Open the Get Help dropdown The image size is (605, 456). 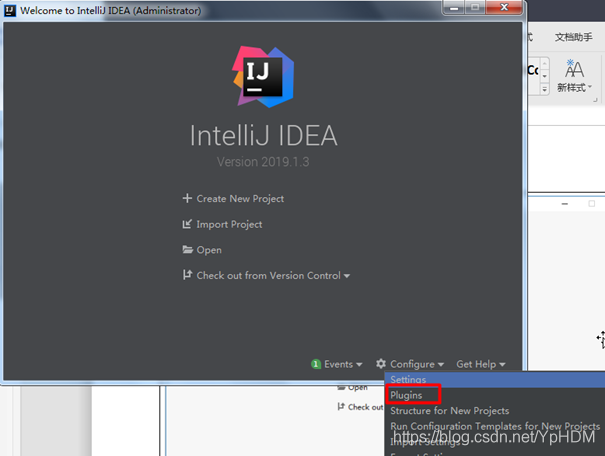click(481, 364)
